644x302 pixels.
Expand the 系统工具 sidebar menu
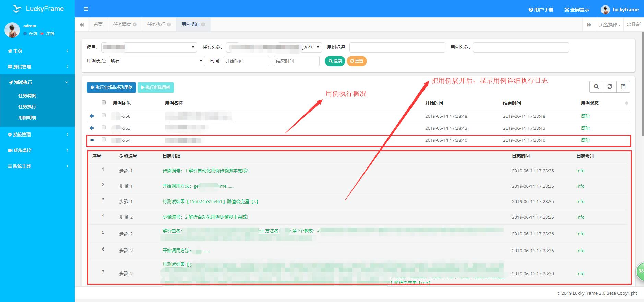point(37,166)
